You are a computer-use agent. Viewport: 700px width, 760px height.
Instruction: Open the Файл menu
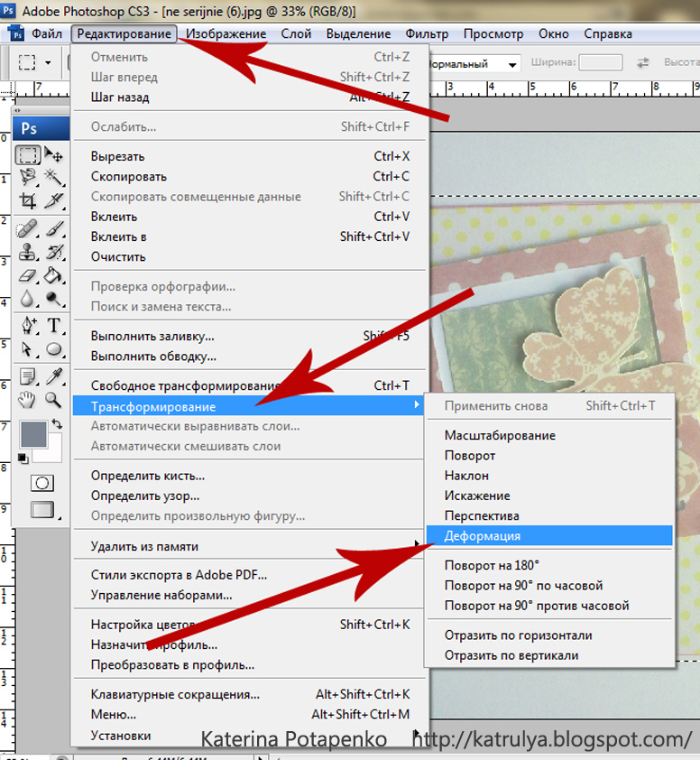tap(47, 34)
